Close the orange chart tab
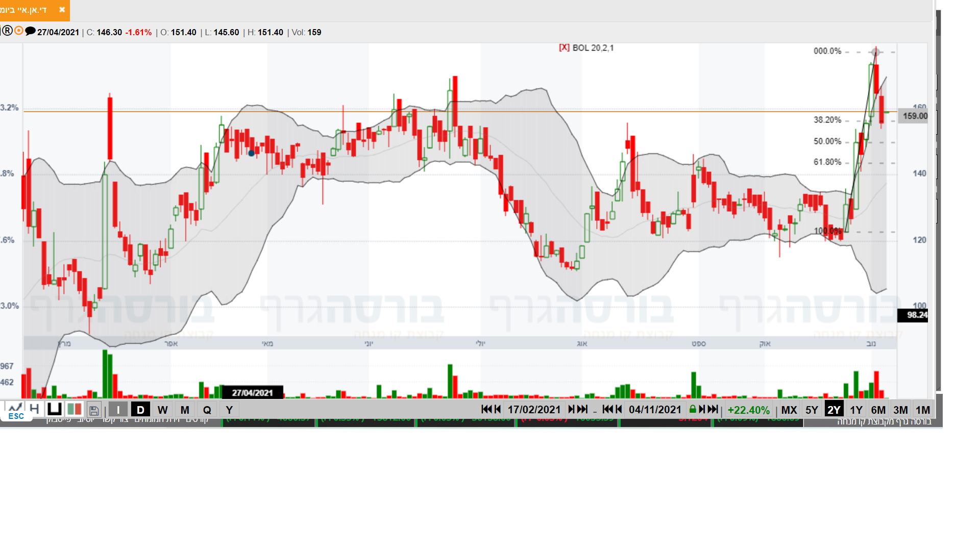 pos(62,10)
